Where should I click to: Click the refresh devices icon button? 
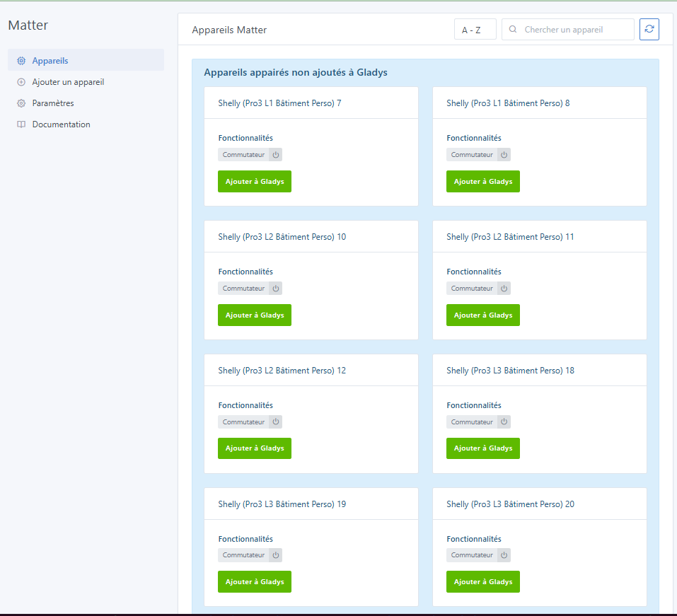(x=649, y=30)
